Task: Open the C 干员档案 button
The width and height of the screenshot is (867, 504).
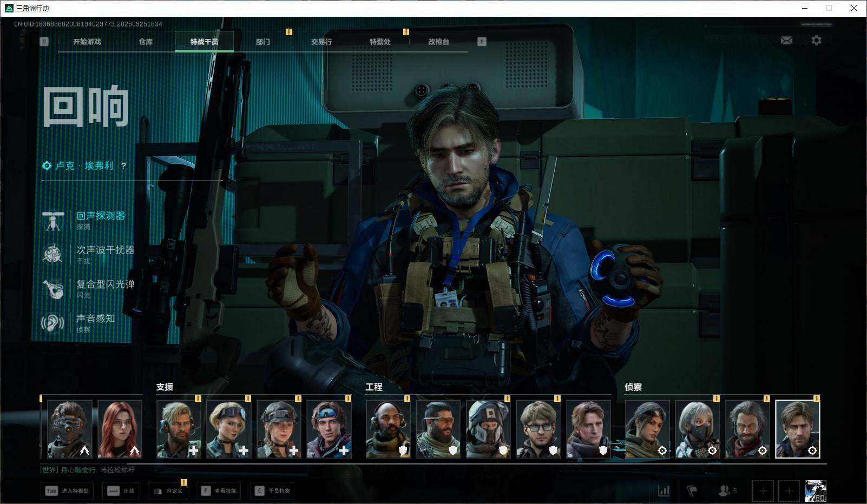Action: (273, 491)
